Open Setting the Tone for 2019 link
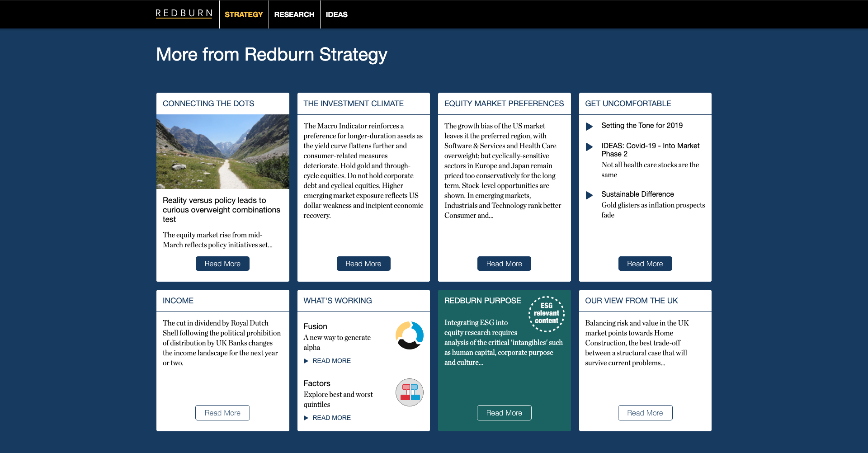 [x=642, y=126]
